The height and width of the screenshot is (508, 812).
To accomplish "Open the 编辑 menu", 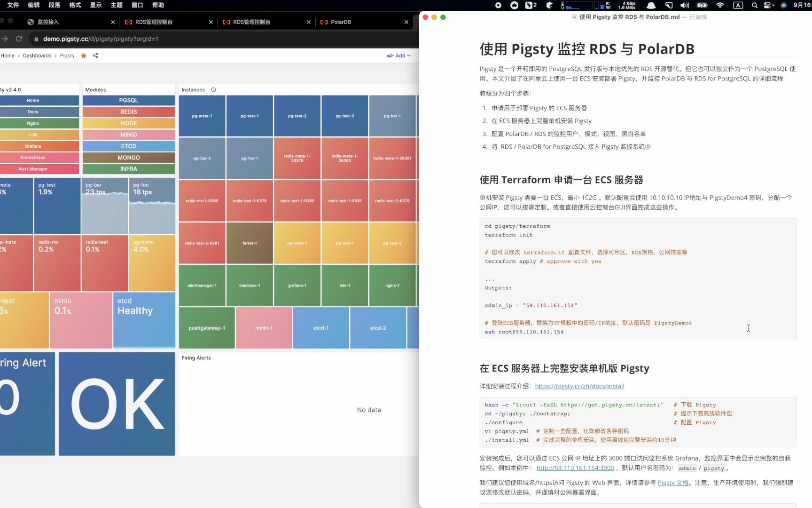I will pyautogui.click(x=34, y=5).
